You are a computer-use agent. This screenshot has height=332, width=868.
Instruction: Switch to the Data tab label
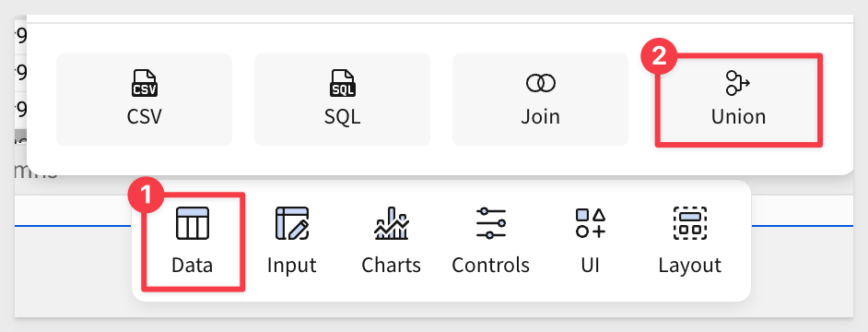click(x=192, y=265)
